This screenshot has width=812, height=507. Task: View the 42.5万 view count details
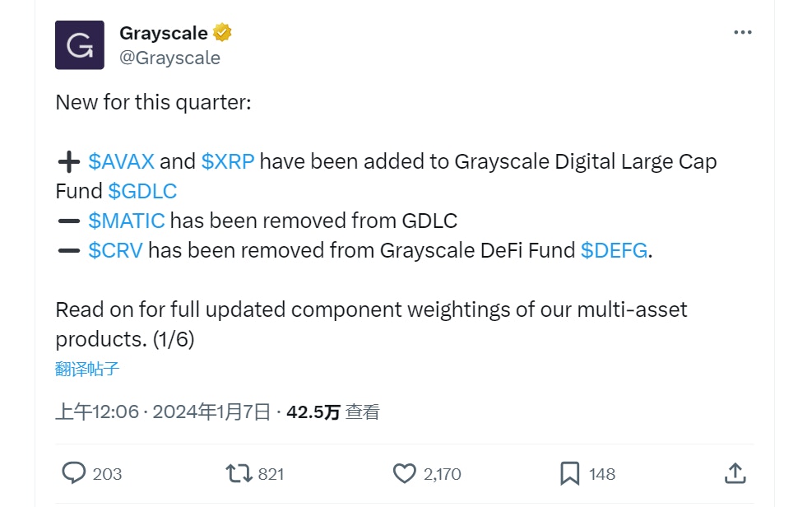click(332, 411)
